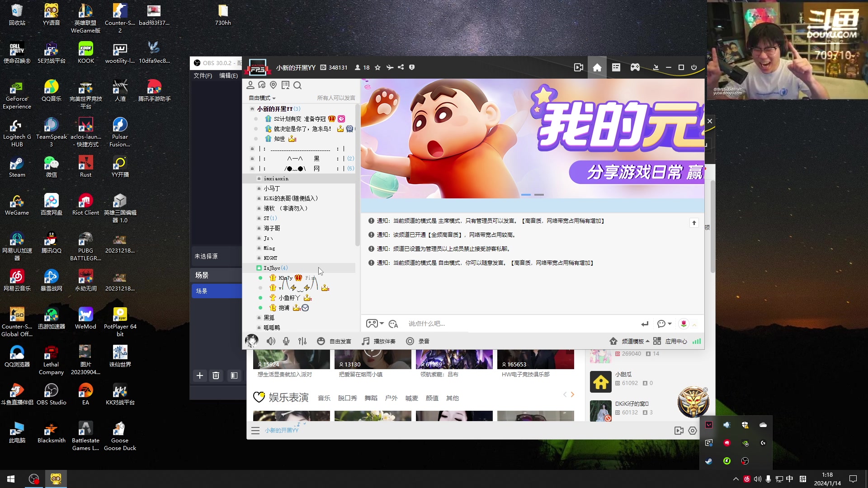Toggle the microphone icon next to the speaker
The height and width of the screenshot is (488, 868).
(x=286, y=341)
